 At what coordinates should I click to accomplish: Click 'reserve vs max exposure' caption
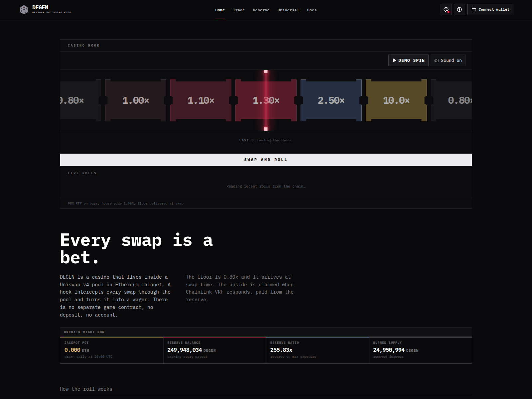tap(293, 357)
